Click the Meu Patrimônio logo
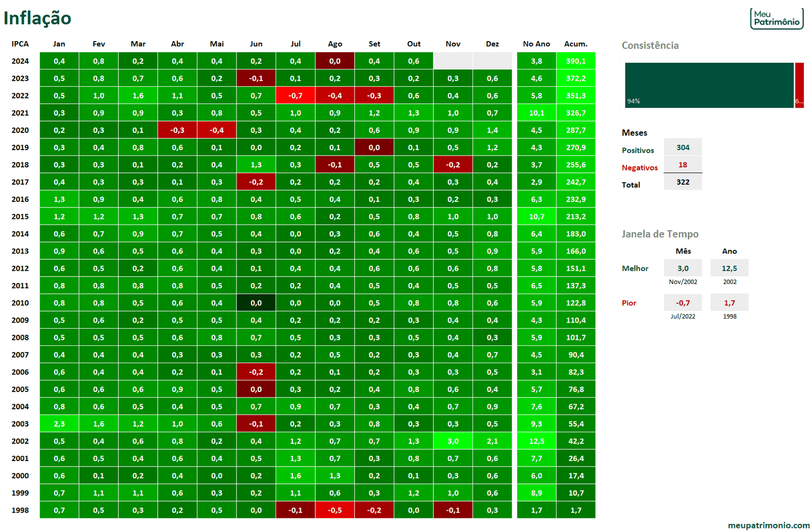The height and width of the screenshot is (531, 812). [x=776, y=18]
